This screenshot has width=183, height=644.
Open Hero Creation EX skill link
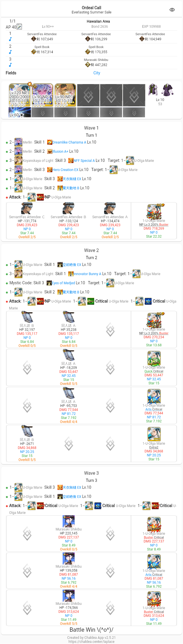[x=65, y=170]
